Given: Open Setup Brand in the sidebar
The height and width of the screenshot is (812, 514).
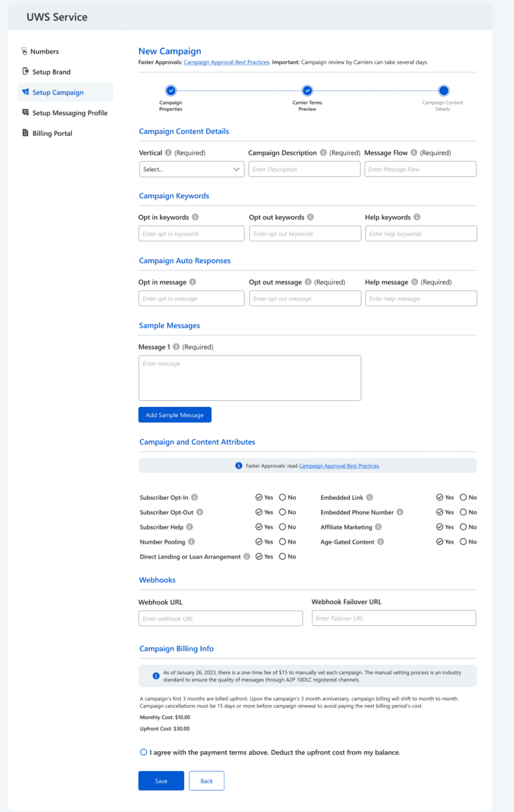Looking at the screenshot, I should pos(52,72).
